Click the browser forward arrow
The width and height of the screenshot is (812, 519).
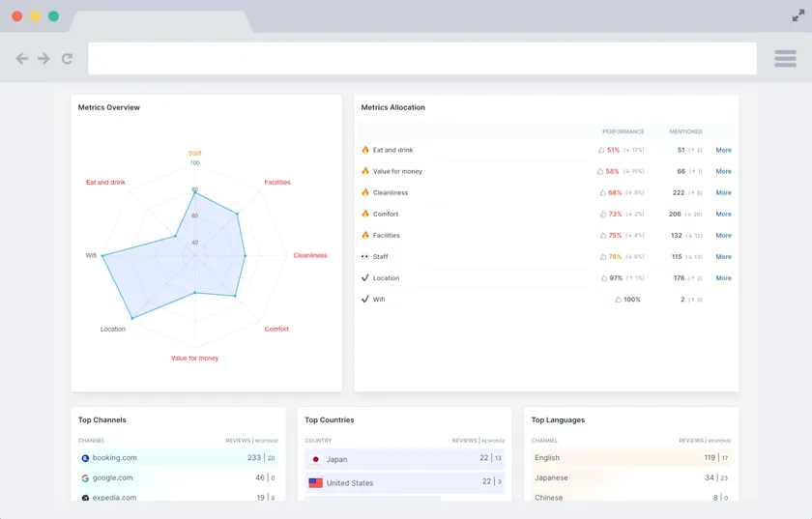pyautogui.click(x=43, y=59)
